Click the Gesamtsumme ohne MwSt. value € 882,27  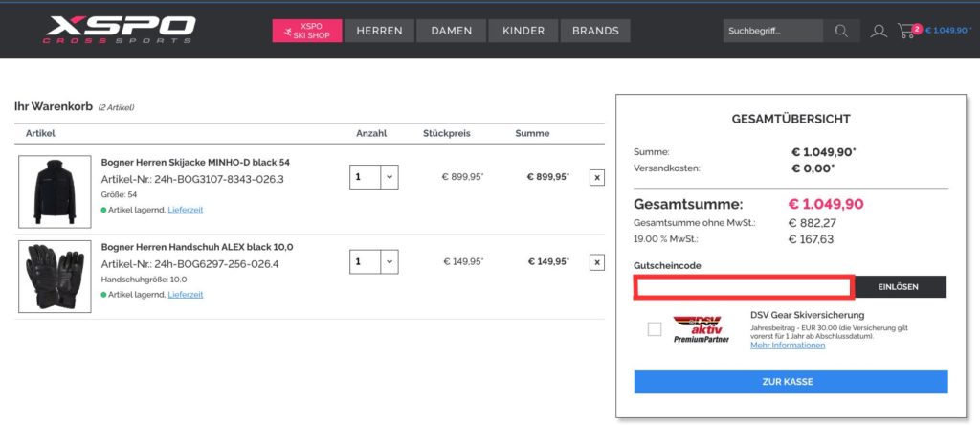[813, 223]
